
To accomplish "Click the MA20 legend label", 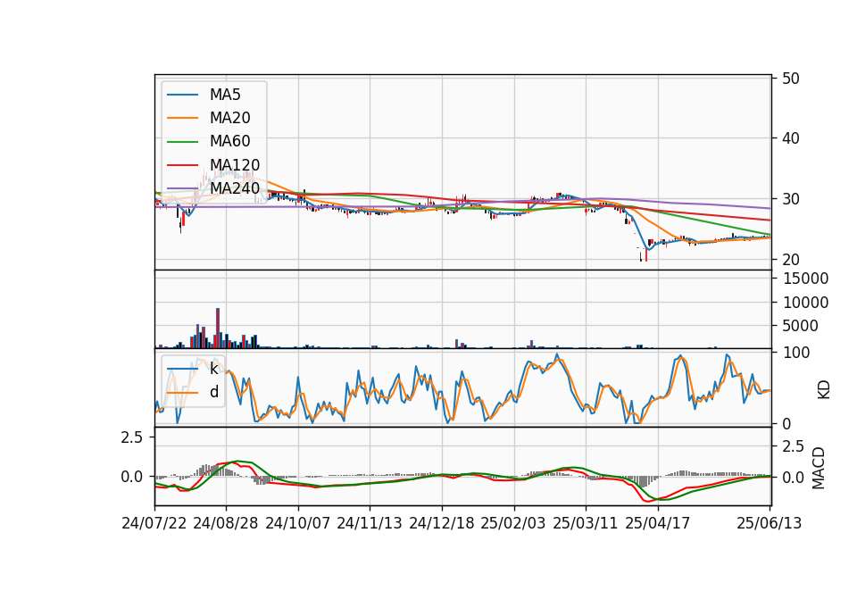I will [x=230, y=118].
